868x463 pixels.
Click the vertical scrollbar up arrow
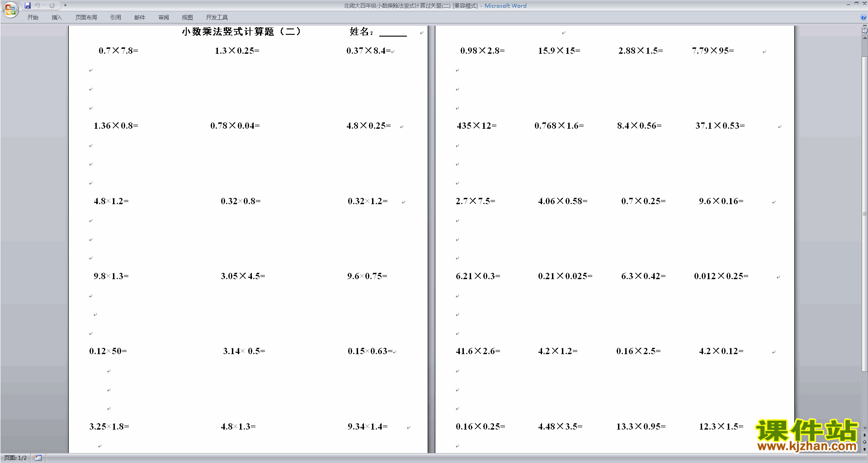(x=864, y=38)
